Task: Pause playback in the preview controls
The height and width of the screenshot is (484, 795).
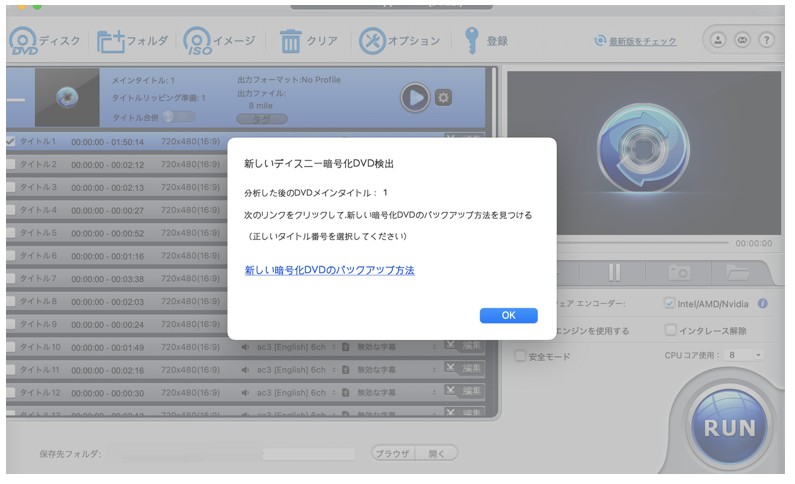Action: pos(614,273)
